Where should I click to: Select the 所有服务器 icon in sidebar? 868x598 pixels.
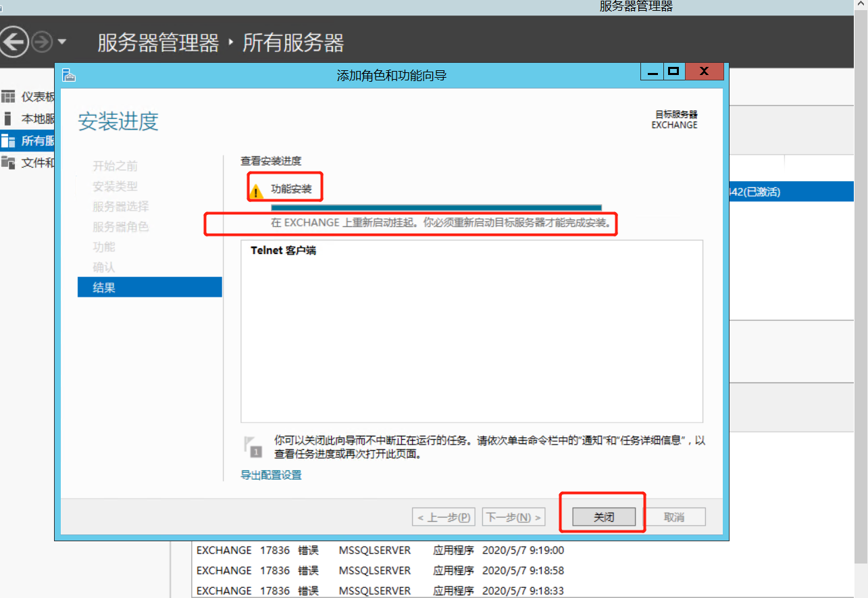click(8, 141)
